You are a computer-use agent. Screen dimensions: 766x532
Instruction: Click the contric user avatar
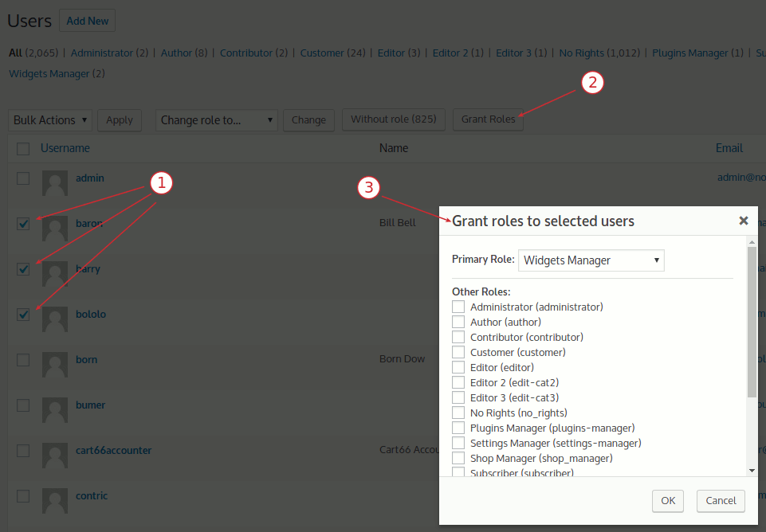(54, 501)
